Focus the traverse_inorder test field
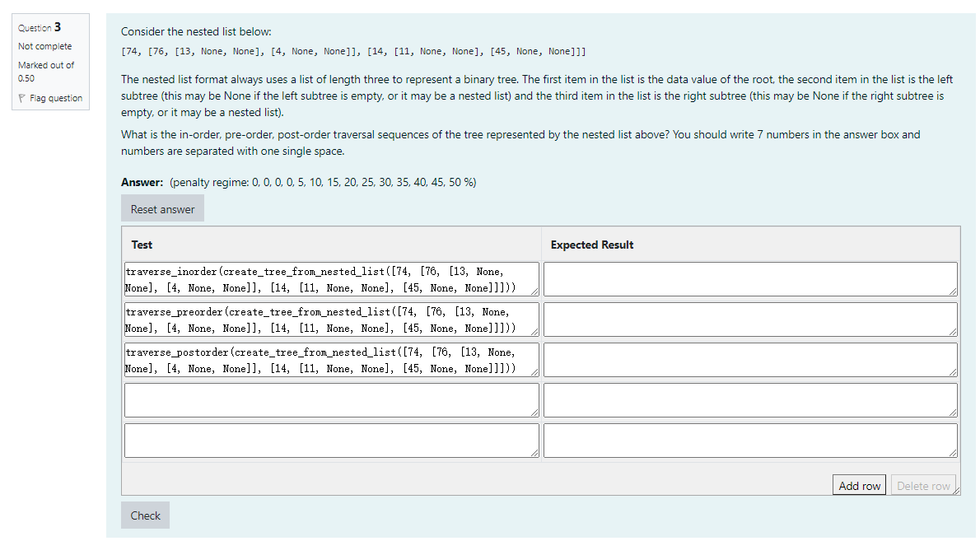Viewport: 980px width, 555px height. click(x=331, y=279)
